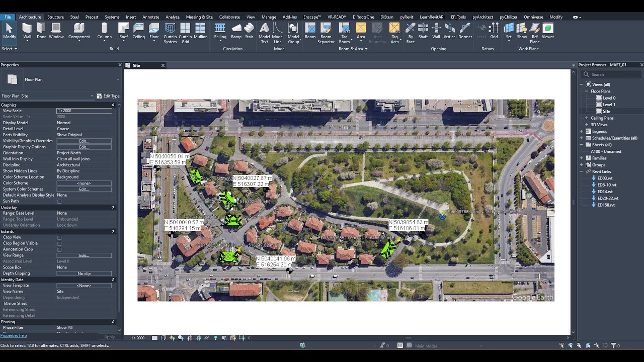Select the Room tool
644x362 pixels.
click(x=310, y=31)
